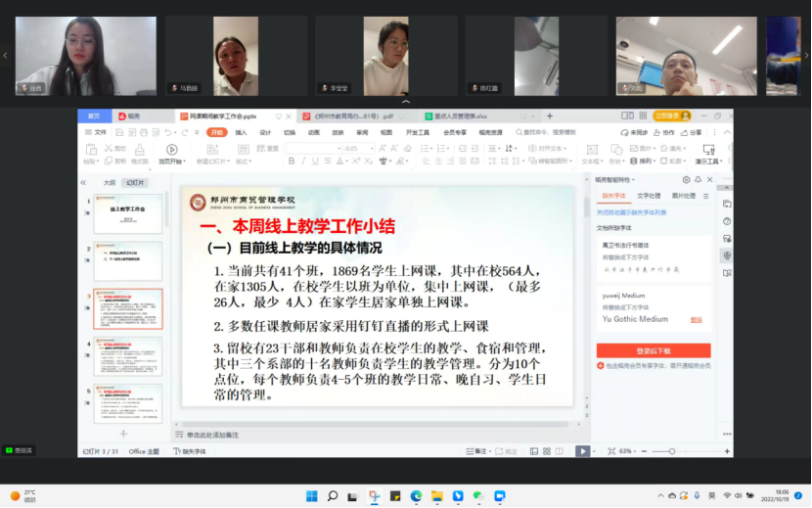Viewport: 812px width, 508px height.
Task: Collapse the slide thumbnail panel with chevrons
Action: pos(83,182)
